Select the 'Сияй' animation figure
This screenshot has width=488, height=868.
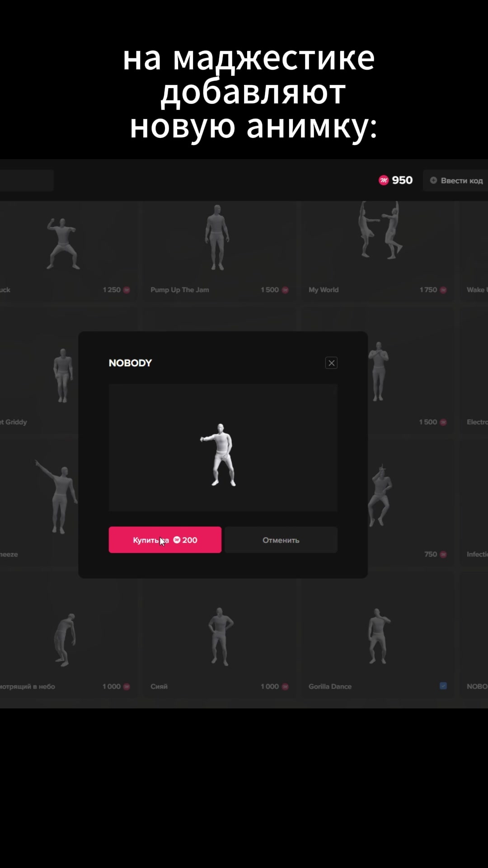(x=220, y=637)
